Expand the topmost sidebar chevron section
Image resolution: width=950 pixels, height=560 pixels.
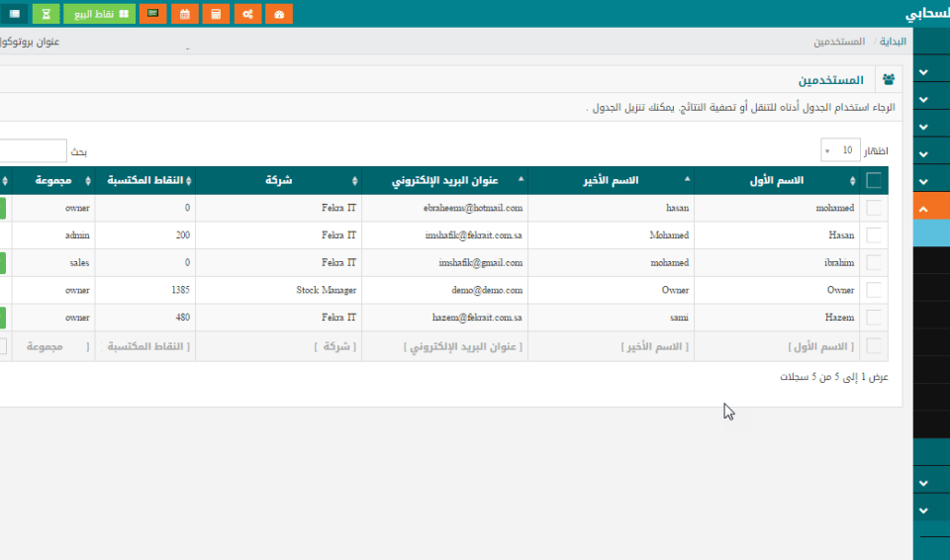coord(924,72)
